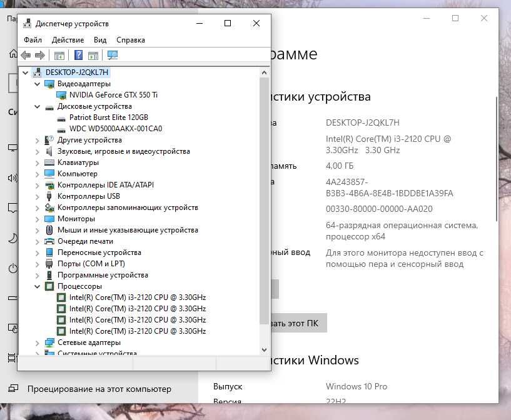Click the Back arrow in Device Manager toolbar
The width and height of the screenshot is (511, 420).
26,56
